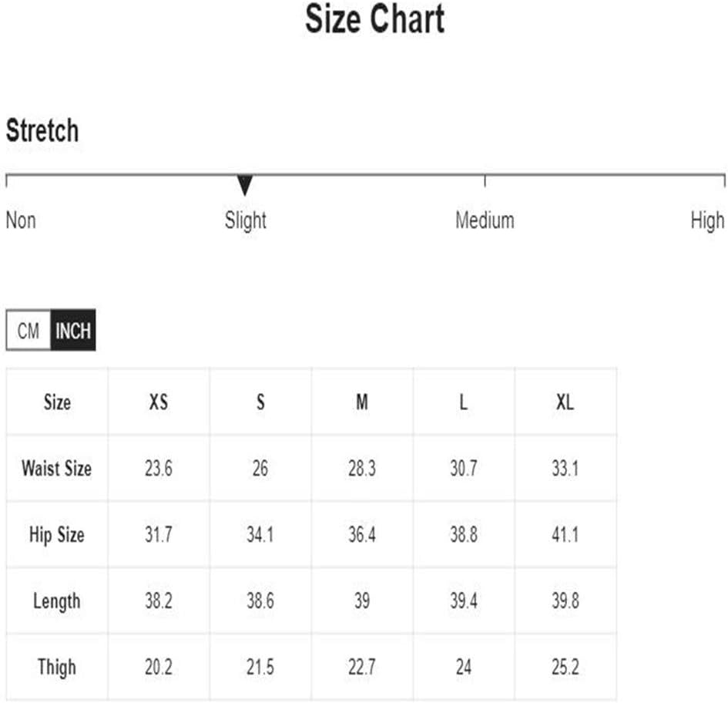The width and height of the screenshot is (728, 703).
Task: Select the S size column header
Action: click(260, 402)
